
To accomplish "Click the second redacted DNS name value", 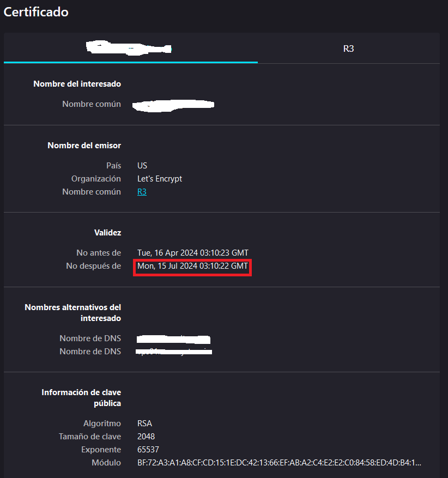I will click(174, 352).
